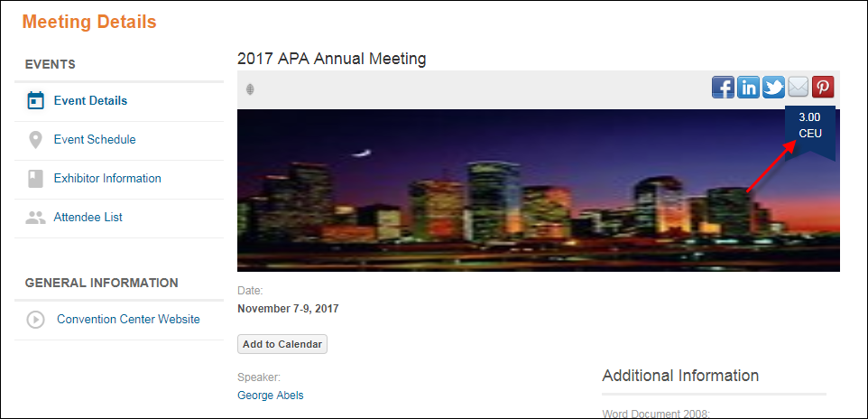Screen dimensions: 868x419
Task: Open Event Details menu item
Action: (x=90, y=101)
